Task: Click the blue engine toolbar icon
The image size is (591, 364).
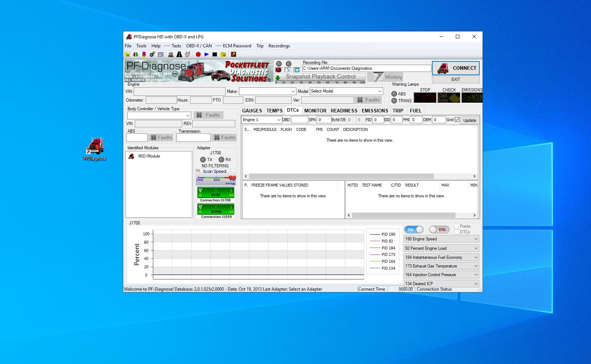Action: click(x=152, y=54)
